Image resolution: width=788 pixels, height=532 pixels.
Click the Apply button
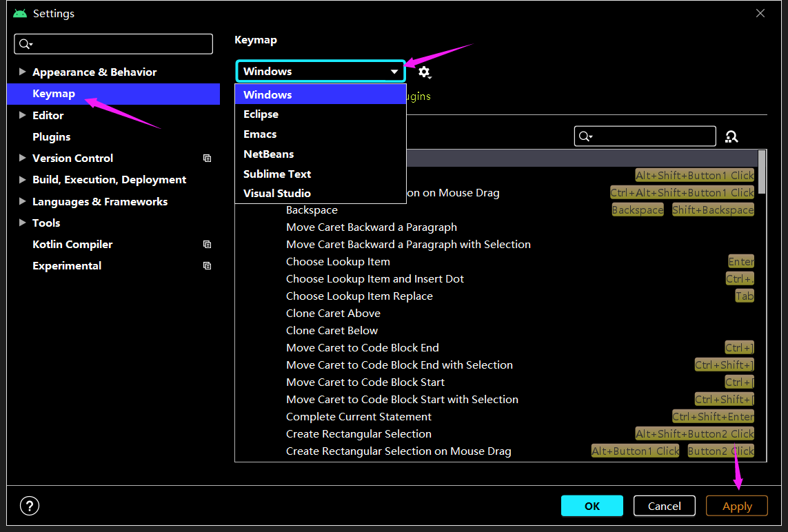737,506
